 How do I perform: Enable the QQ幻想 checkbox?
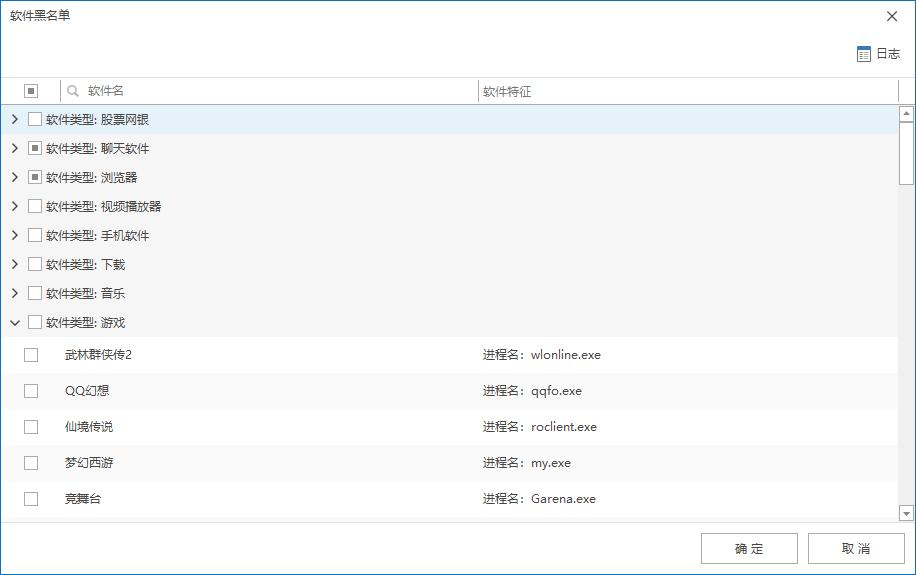click(31, 391)
